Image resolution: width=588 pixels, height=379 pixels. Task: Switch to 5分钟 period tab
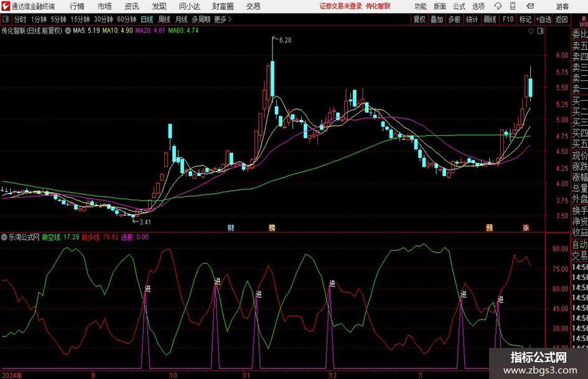58,19
